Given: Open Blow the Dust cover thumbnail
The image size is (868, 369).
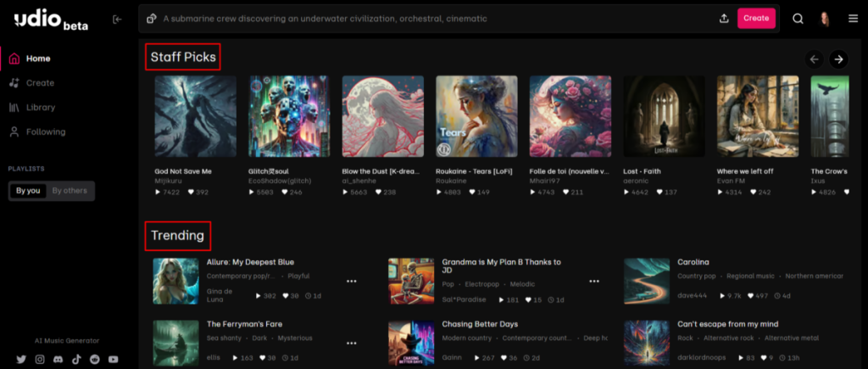Looking at the screenshot, I should (383, 116).
